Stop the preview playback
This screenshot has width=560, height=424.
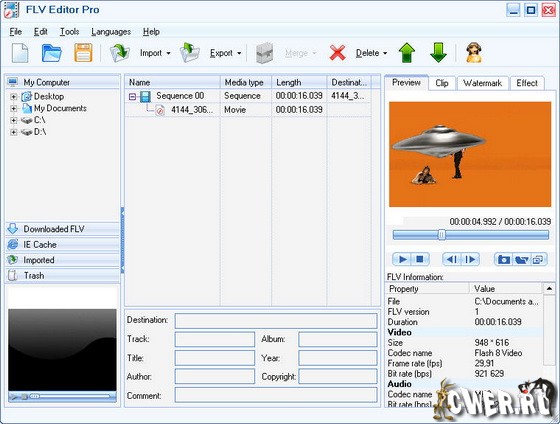420,259
